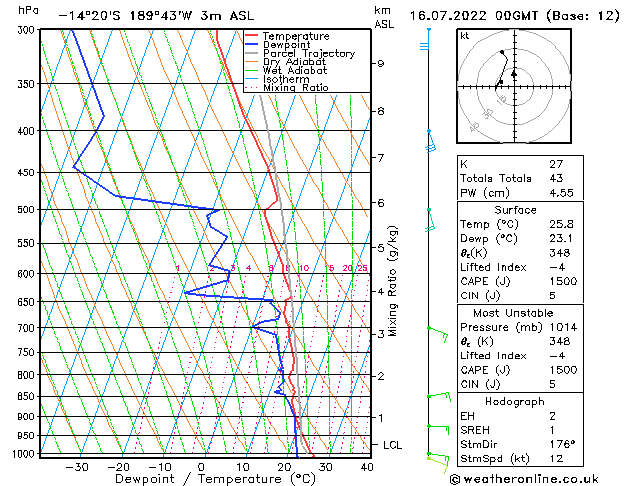Click the 'Temperature' legend label
Viewport: 629px width, 486px height.
click(296, 36)
